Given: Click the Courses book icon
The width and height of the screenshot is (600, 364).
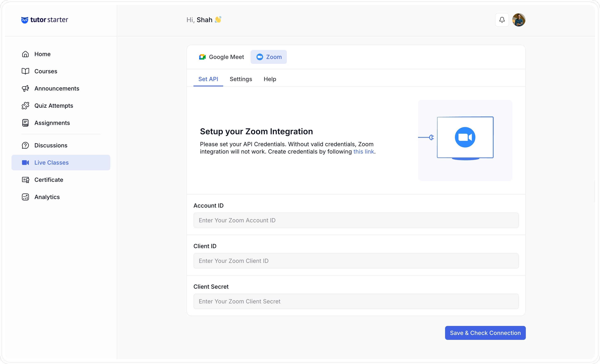Looking at the screenshot, I should [x=25, y=71].
